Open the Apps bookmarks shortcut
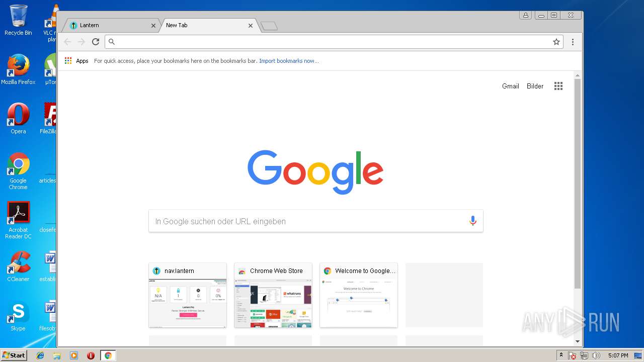Screen dimensions: 644x362 pos(76,61)
